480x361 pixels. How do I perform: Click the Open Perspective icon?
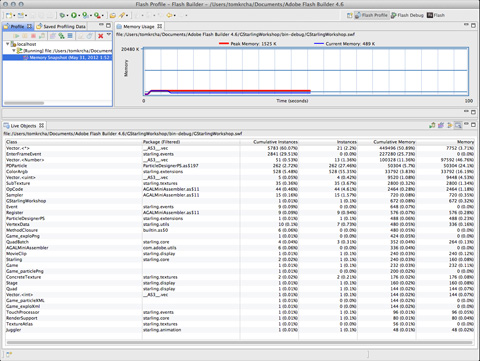350,15
